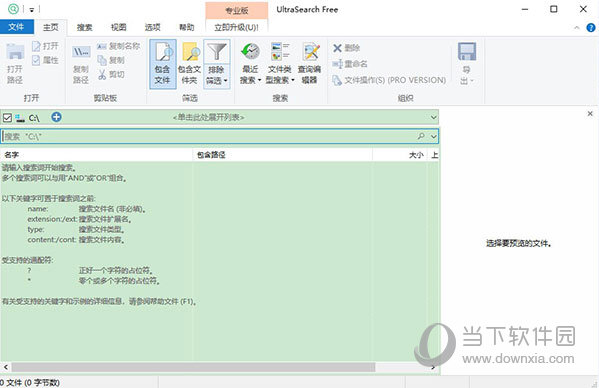Switch to the 选项 ribbon tab
Viewport: 599px width, 388px height.
[152, 27]
